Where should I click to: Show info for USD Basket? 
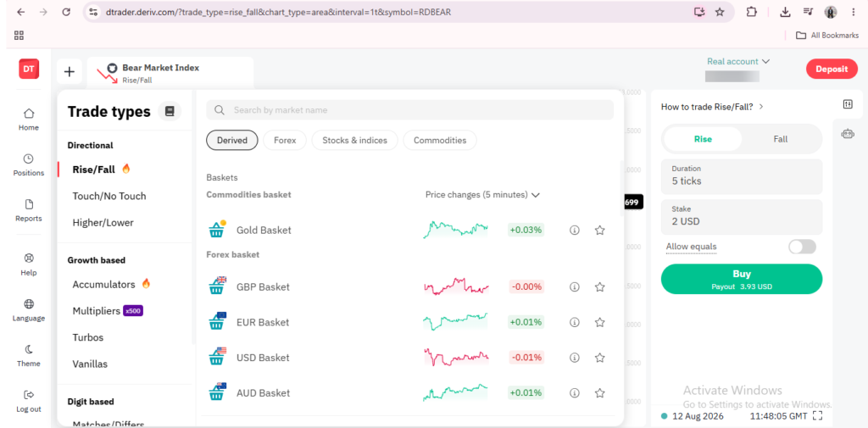[575, 358]
